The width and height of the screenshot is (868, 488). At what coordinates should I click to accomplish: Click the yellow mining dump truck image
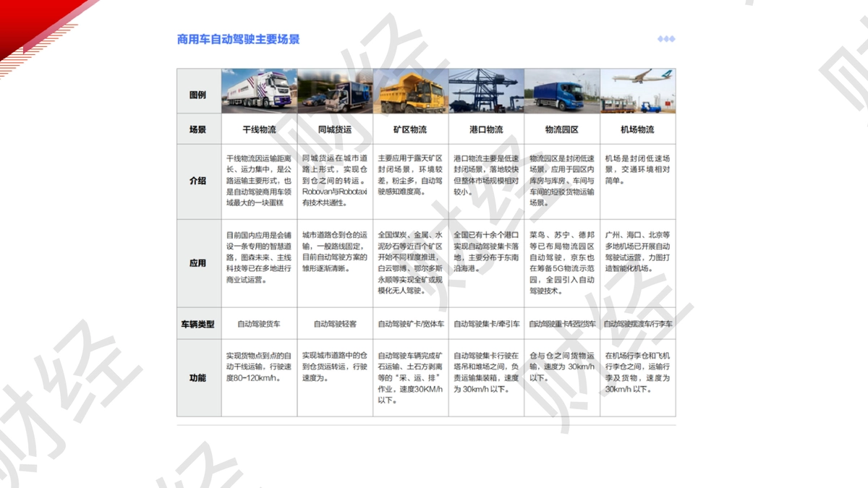pyautogui.click(x=411, y=91)
